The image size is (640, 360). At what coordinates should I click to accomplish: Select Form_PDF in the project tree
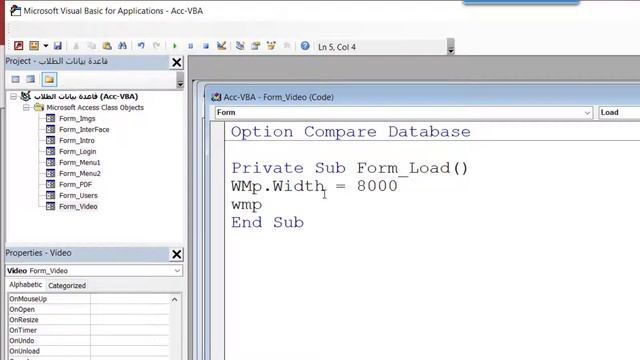point(76,184)
